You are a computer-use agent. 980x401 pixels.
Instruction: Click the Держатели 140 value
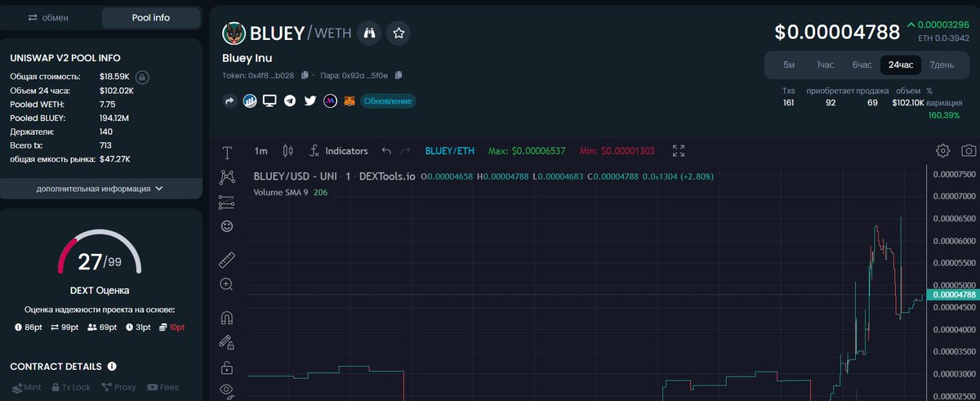(x=106, y=131)
